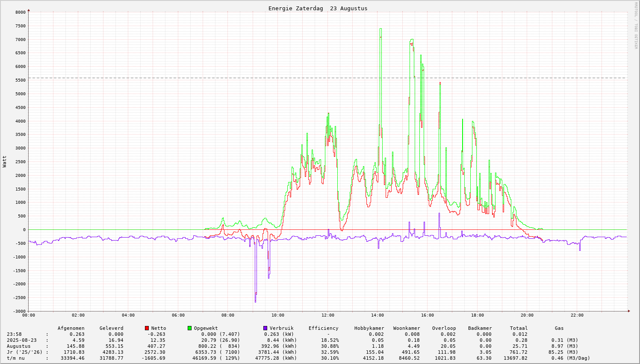Click the arrow atop the Watt axis
This screenshot has height=364, width=640.
29,10
